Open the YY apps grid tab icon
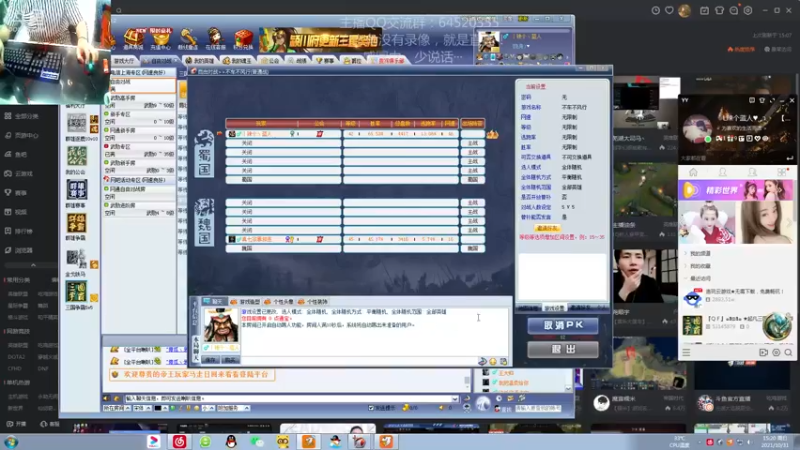 pyautogui.click(x=782, y=172)
